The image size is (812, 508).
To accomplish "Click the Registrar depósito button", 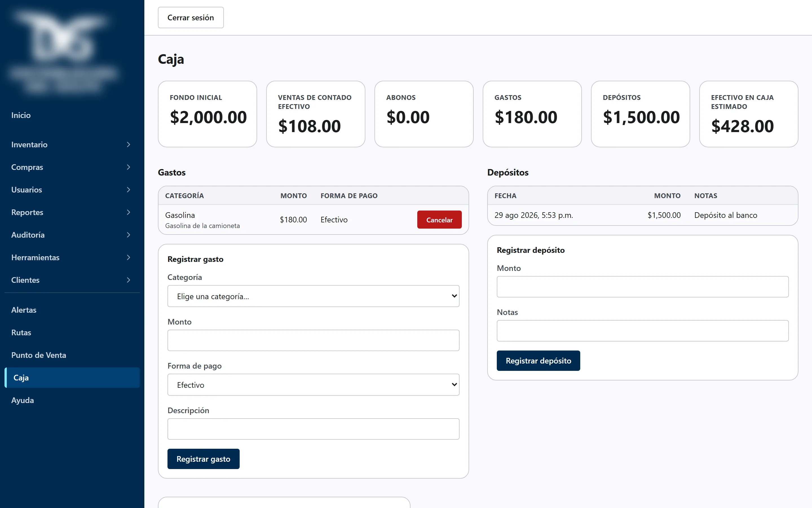I will click(x=538, y=360).
